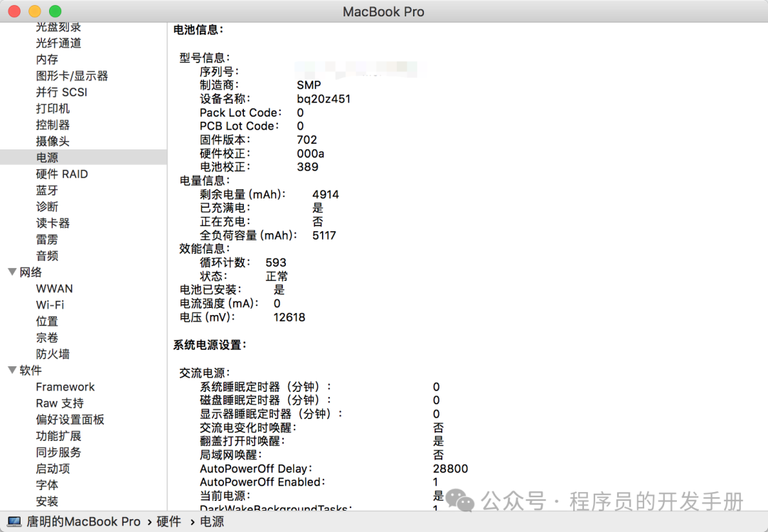Click manufacturer value SMP
This screenshot has height=532, width=768.
click(309, 85)
